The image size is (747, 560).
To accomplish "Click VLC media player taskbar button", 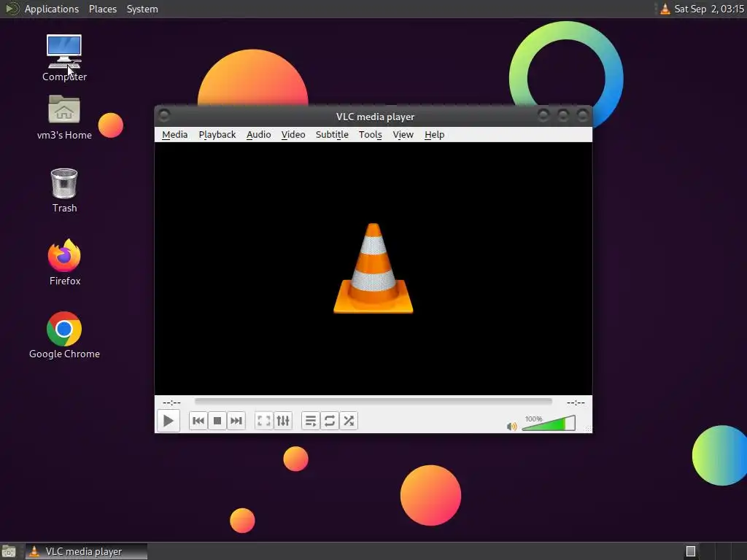I will pos(86,551).
